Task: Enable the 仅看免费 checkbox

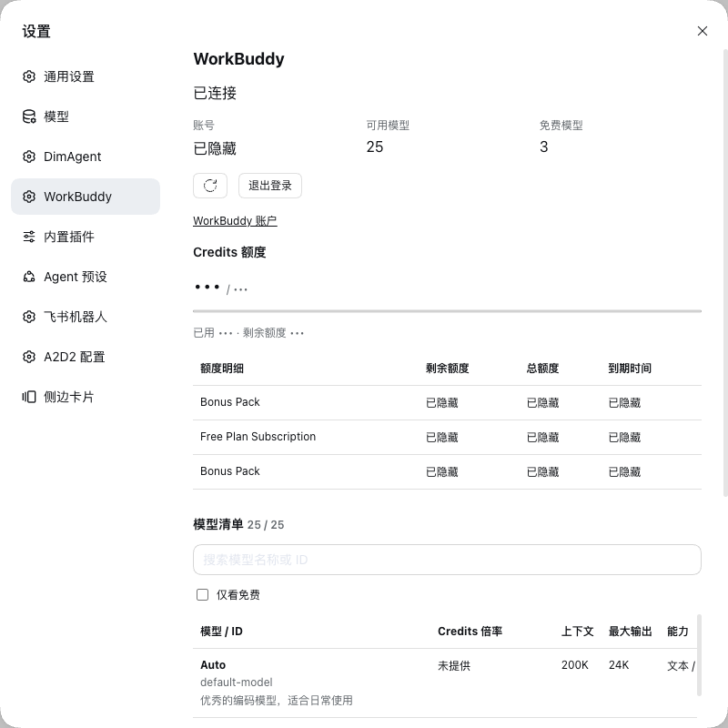Action: 202,595
